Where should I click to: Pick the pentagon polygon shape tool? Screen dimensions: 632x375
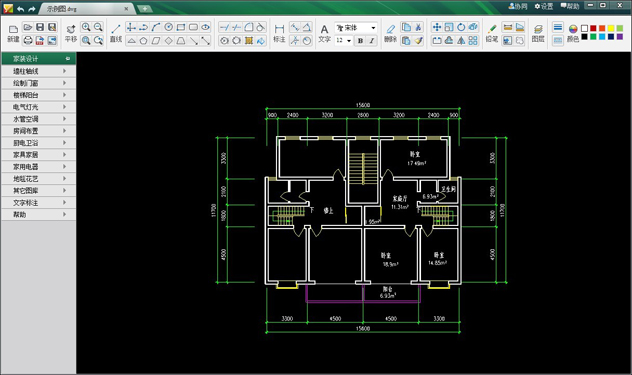[x=143, y=40]
